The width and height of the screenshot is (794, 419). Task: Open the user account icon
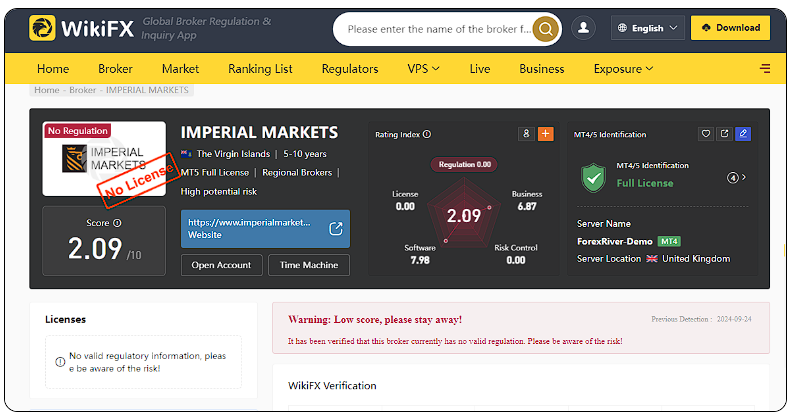(x=583, y=27)
